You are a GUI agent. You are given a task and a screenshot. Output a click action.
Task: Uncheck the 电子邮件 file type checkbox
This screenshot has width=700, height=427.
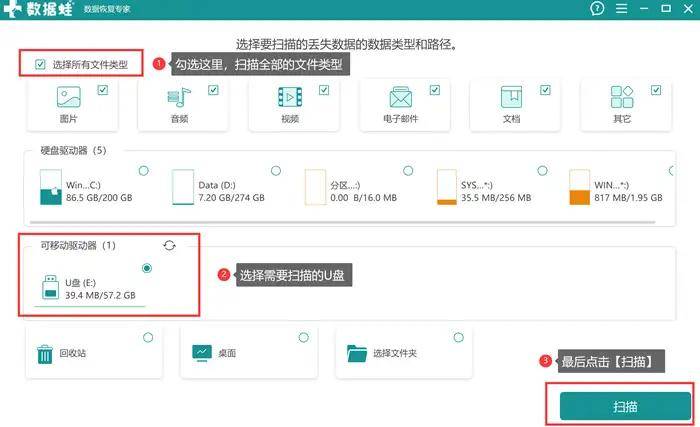pyautogui.click(x=435, y=90)
